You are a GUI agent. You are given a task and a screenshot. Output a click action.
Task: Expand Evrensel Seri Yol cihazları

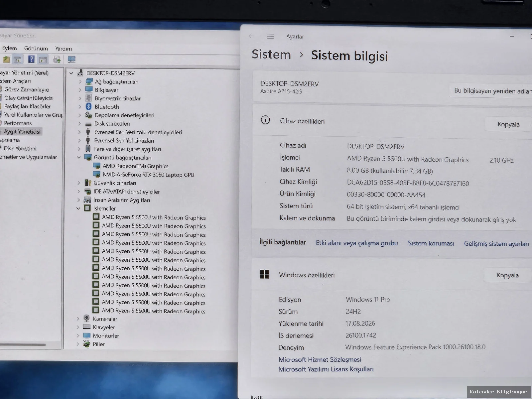[80, 140]
